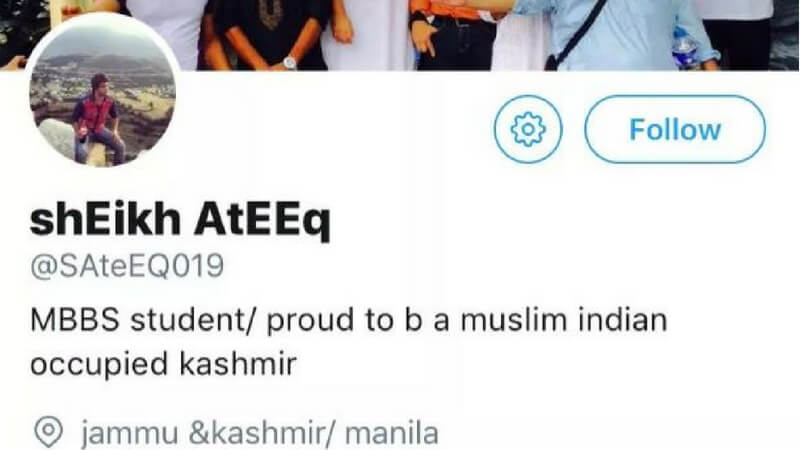Click the word manila in the location
Image resolution: width=800 pixels, height=450 pixels.
click(392, 433)
